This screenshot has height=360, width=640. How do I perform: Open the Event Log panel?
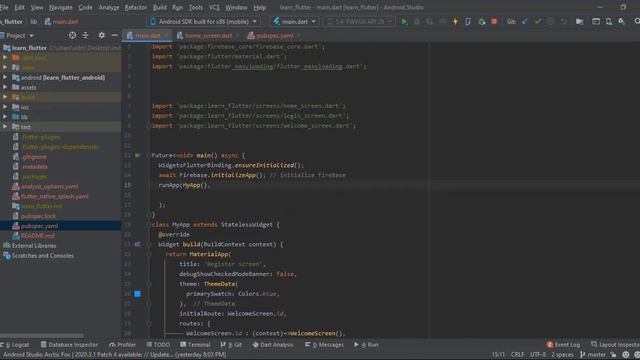[563, 344]
